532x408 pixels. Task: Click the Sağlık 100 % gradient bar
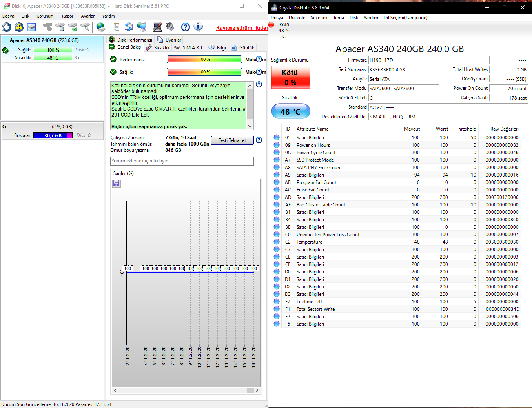click(204, 72)
